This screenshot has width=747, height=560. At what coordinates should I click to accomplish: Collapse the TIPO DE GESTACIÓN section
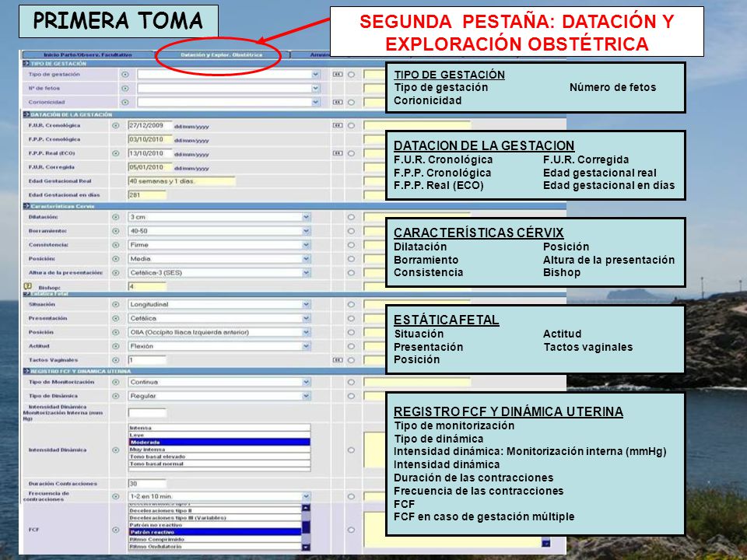point(26,63)
